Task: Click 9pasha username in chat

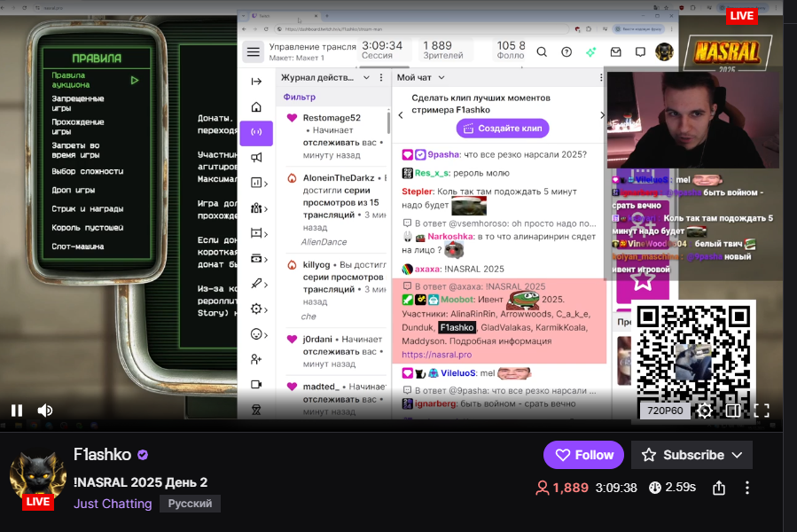Action: pos(443,154)
